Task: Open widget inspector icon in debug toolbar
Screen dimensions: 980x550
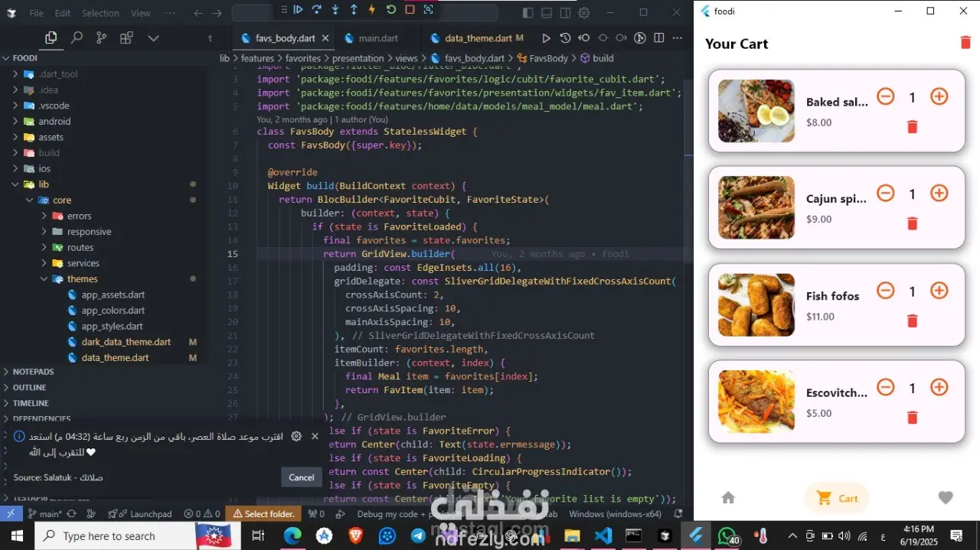Action: tap(428, 9)
